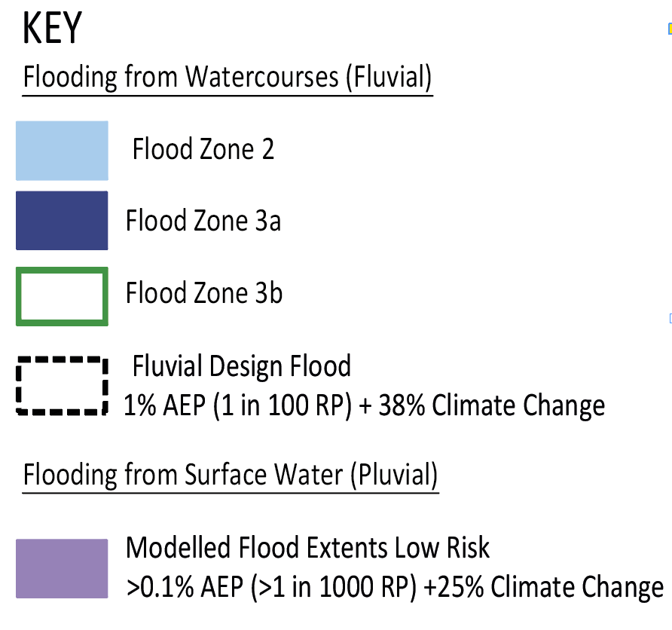Viewport: 672px width, 630px height.
Task: Click the 1% AEP + 38% Climate Change text
Action: pyautogui.click(x=365, y=405)
